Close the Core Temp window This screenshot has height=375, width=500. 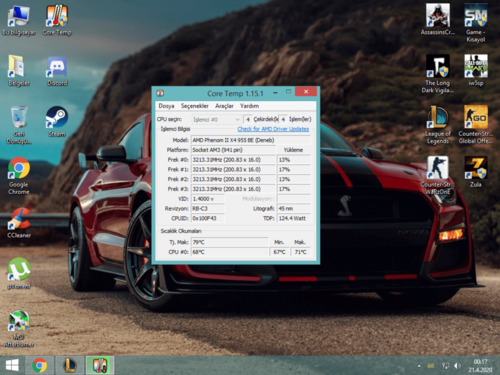[306, 92]
